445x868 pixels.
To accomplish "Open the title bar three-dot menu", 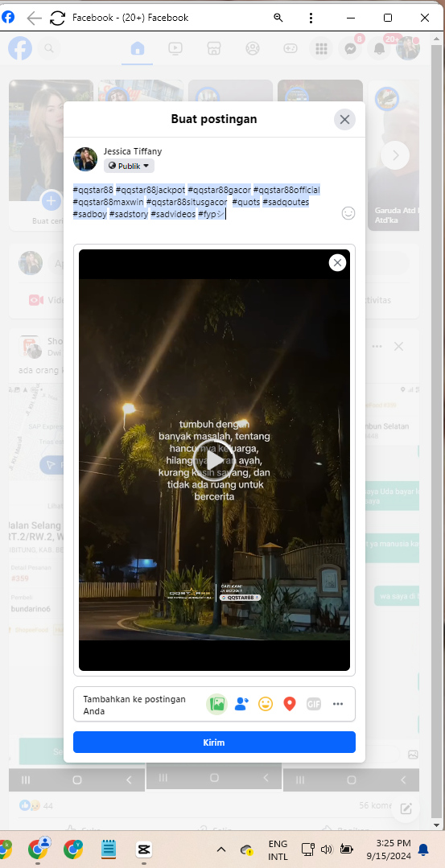I will [x=311, y=18].
